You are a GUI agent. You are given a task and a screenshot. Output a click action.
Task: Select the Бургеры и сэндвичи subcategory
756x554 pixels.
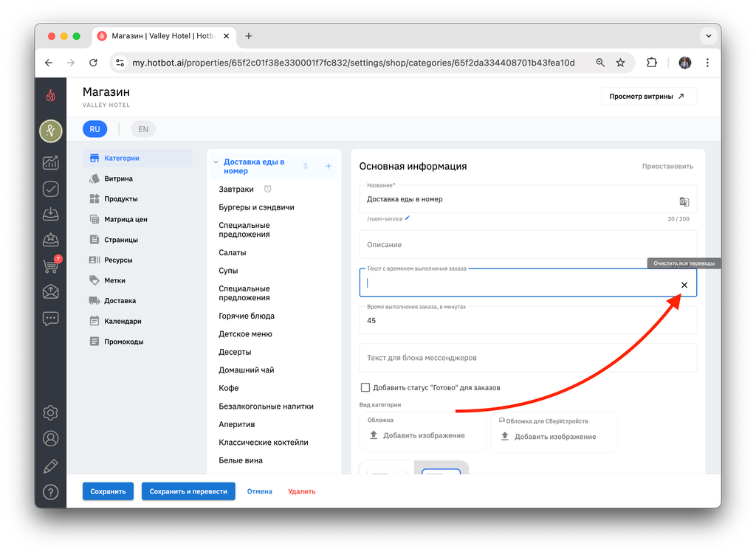click(x=256, y=207)
